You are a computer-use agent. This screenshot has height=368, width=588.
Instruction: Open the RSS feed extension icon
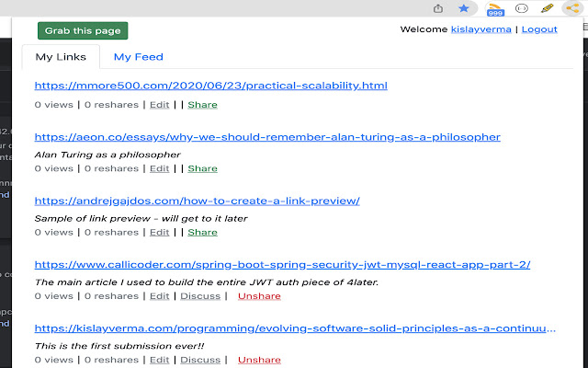click(x=494, y=8)
